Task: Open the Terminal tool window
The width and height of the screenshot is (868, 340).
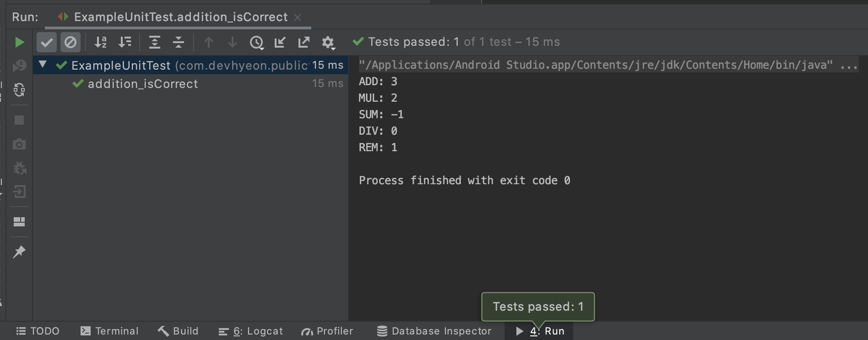Action: pos(109,331)
